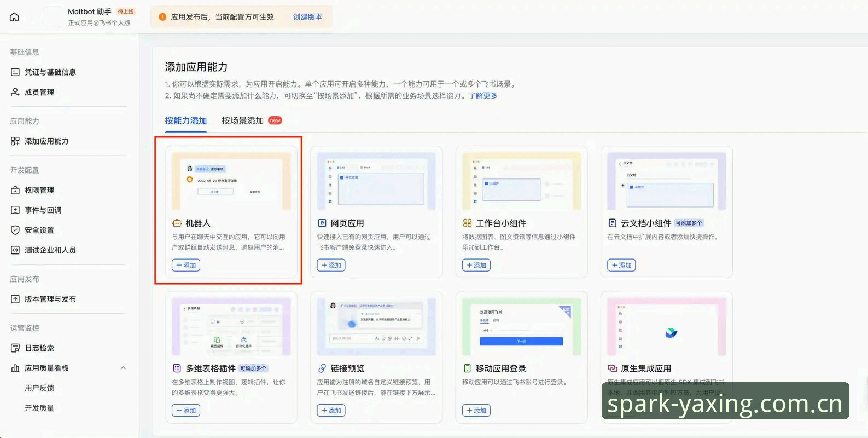Click the 成员管理 person icon
Viewport: 868px width, 438px height.
point(15,92)
